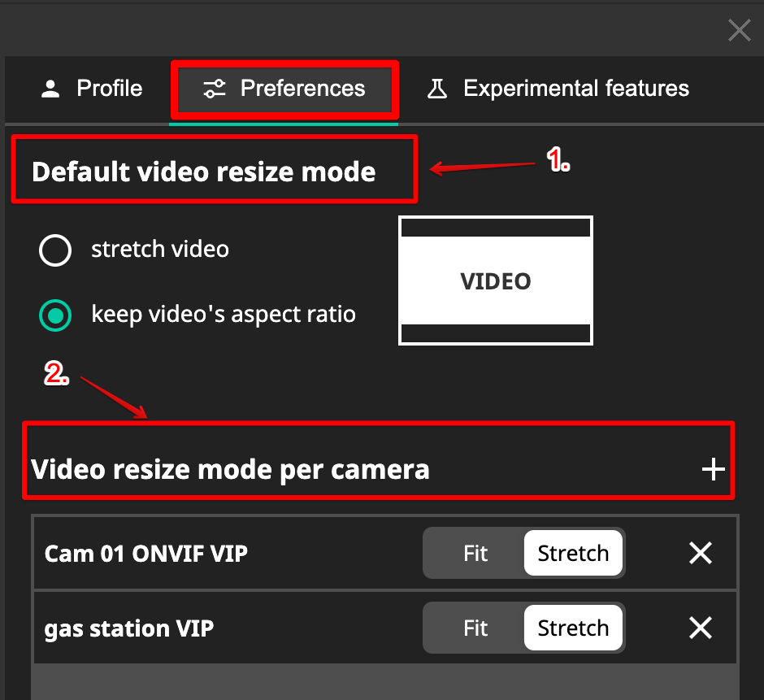764x700 pixels.
Task: Set Cam 01 ONVIF VIP to Fit
Action: click(475, 554)
